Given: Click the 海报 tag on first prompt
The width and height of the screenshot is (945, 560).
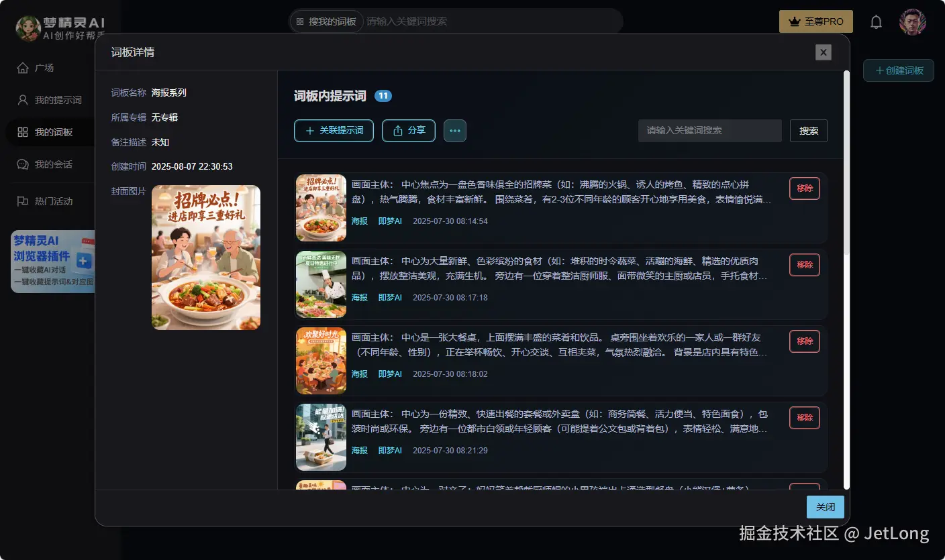Looking at the screenshot, I should [x=359, y=221].
